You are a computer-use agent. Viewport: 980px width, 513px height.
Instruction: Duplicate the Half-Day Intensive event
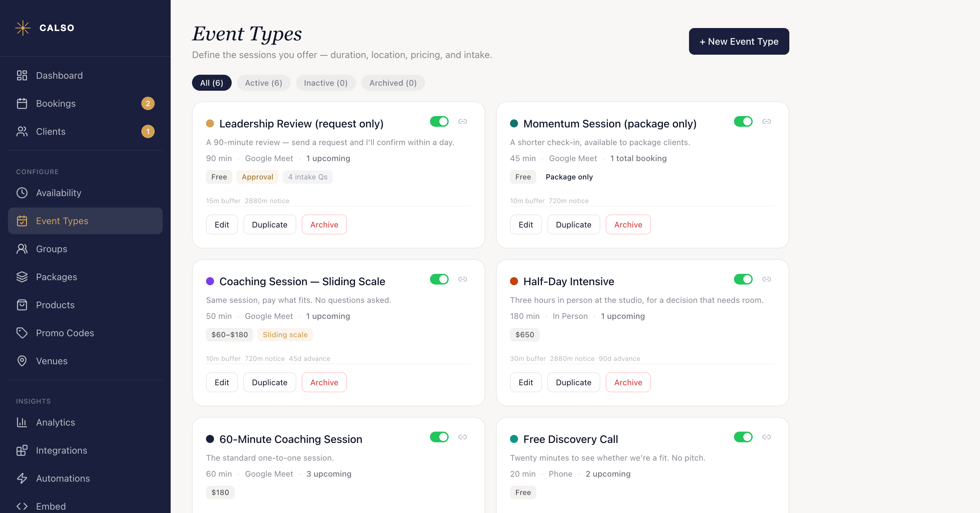coord(574,382)
